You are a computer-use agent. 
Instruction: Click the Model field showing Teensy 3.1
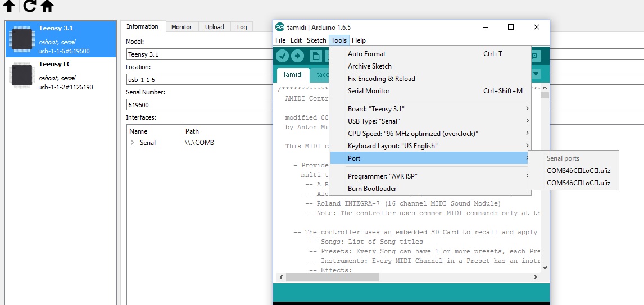pos(200,54)
